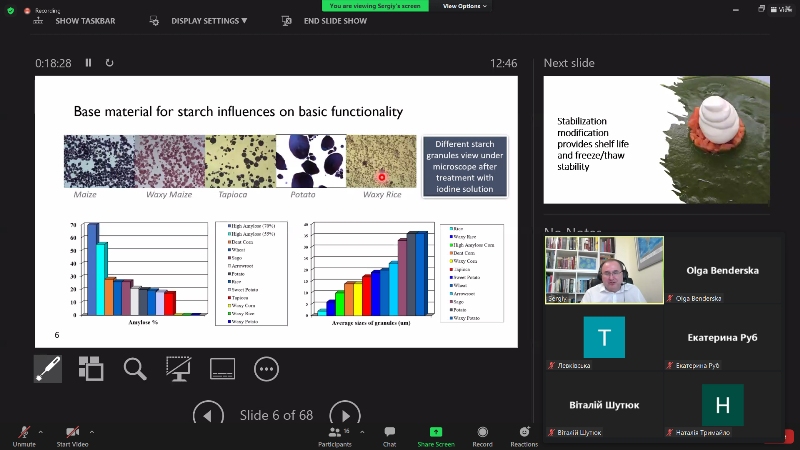Click the elapsed timer 0:18:28
The height and width of the screenshot is (450, 800).
[53, 63]
